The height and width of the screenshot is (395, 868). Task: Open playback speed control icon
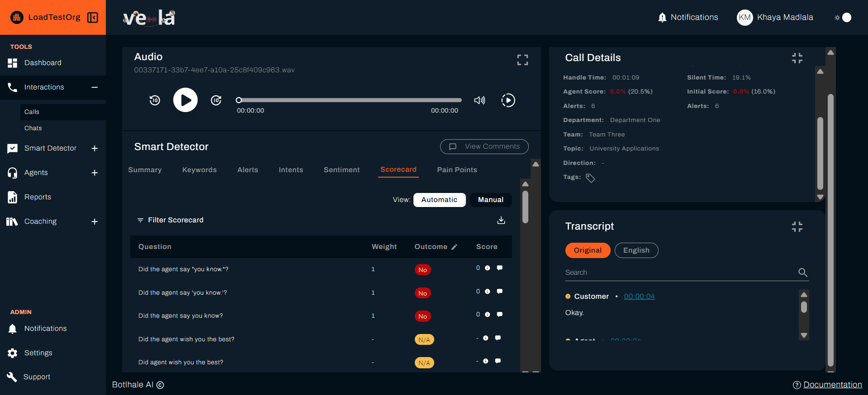[x=508, y=100]
